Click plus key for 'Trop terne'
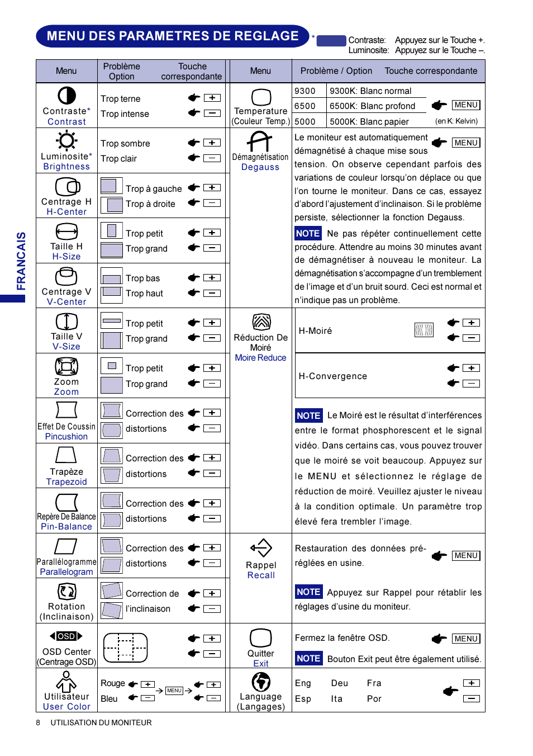This screenshot has height=756, width=533. click(x=212, y=98)
